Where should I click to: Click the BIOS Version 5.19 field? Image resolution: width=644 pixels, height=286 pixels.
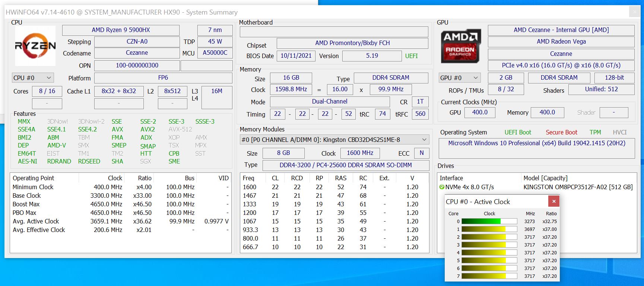[372, 56]
